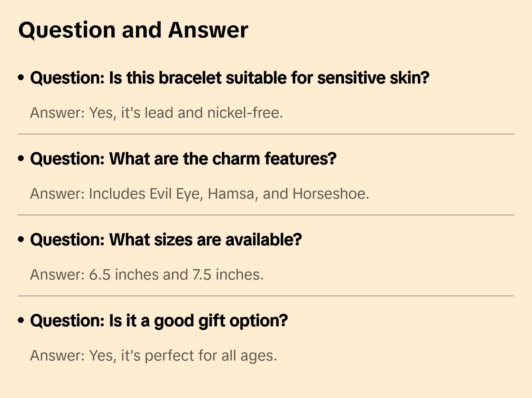Click the bullet beside the sensitive skin question

[x=21, y=78]
